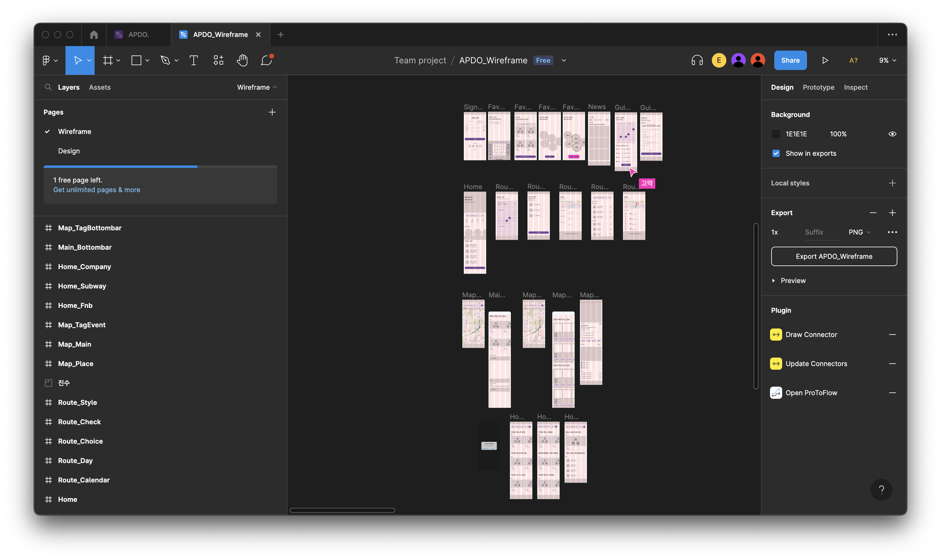941x560 pixels.
Task: Go to the home tab icon
Action: tap(94, 35)
